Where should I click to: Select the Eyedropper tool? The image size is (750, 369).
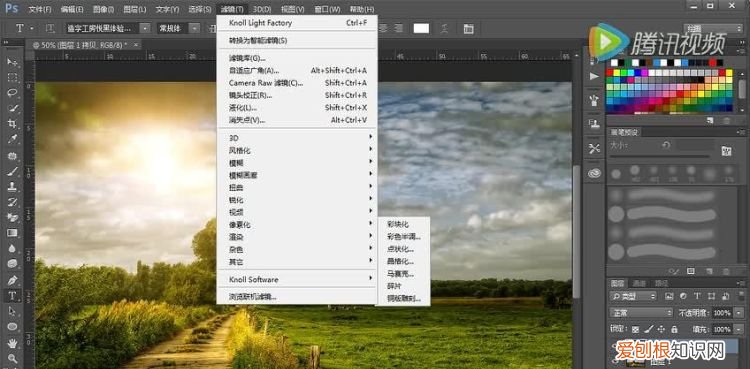coord(12,139)
